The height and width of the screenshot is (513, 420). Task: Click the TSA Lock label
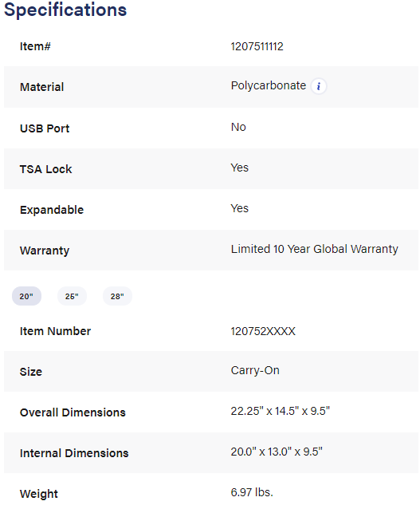click(45, 169)
